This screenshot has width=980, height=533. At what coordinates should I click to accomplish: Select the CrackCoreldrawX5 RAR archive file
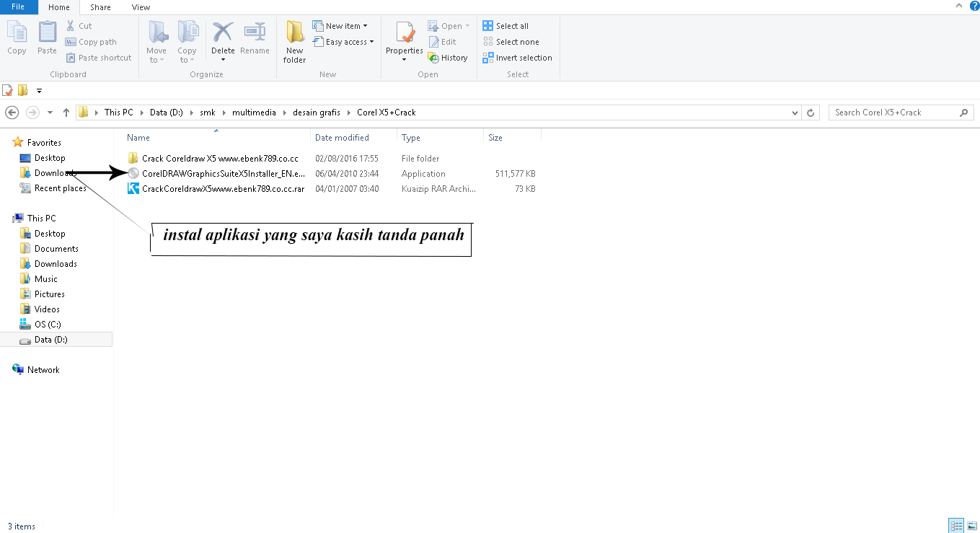click(216, 189)
